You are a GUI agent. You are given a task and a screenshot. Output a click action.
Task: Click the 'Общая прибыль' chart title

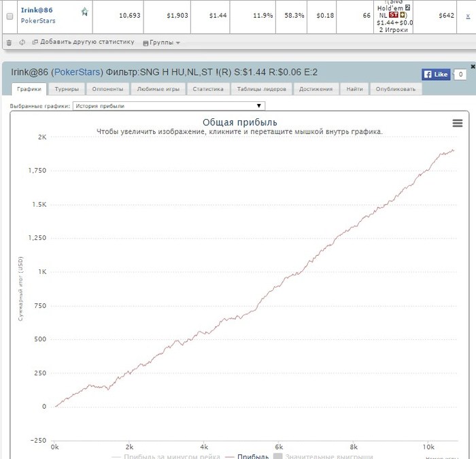(x=240, y=122)
